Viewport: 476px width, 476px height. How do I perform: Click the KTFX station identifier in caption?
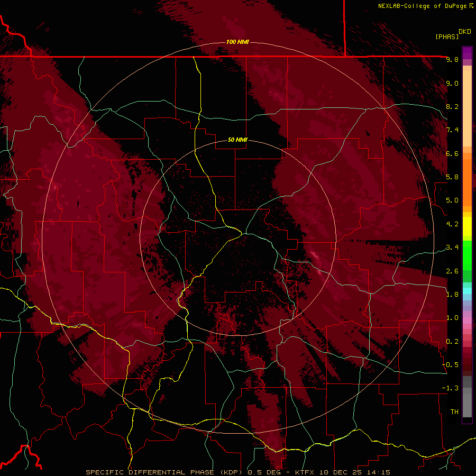pyautogui.click(x=304, y=472)
